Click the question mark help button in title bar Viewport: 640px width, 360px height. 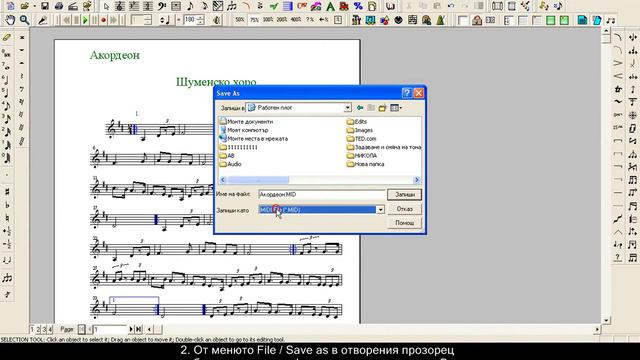(x=407, y=93)
